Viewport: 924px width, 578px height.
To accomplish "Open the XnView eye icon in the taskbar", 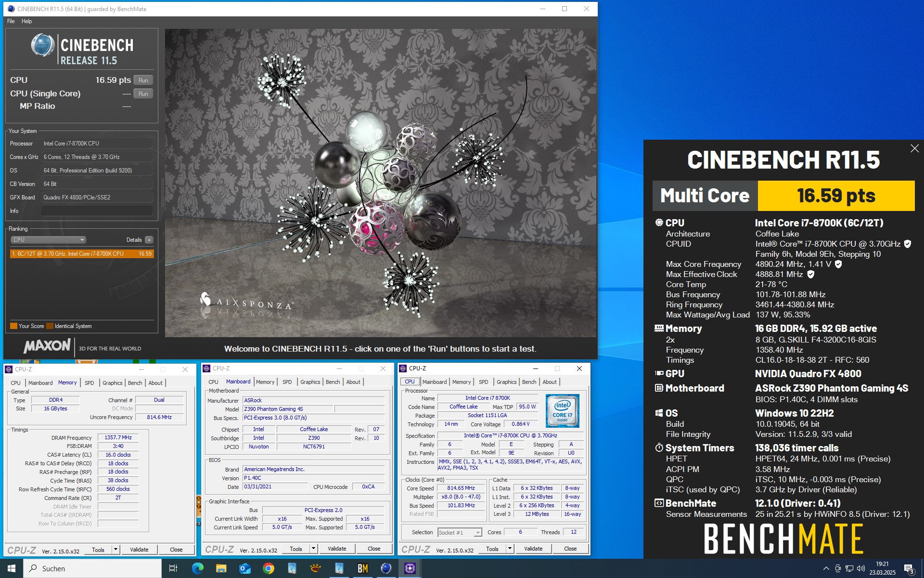I will click(x=316, y=568).
